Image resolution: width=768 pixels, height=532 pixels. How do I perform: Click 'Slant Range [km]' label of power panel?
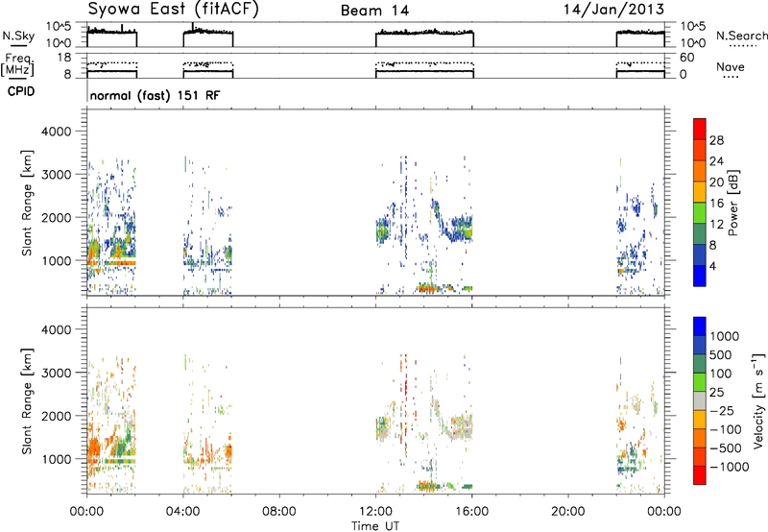click(27, 203)
